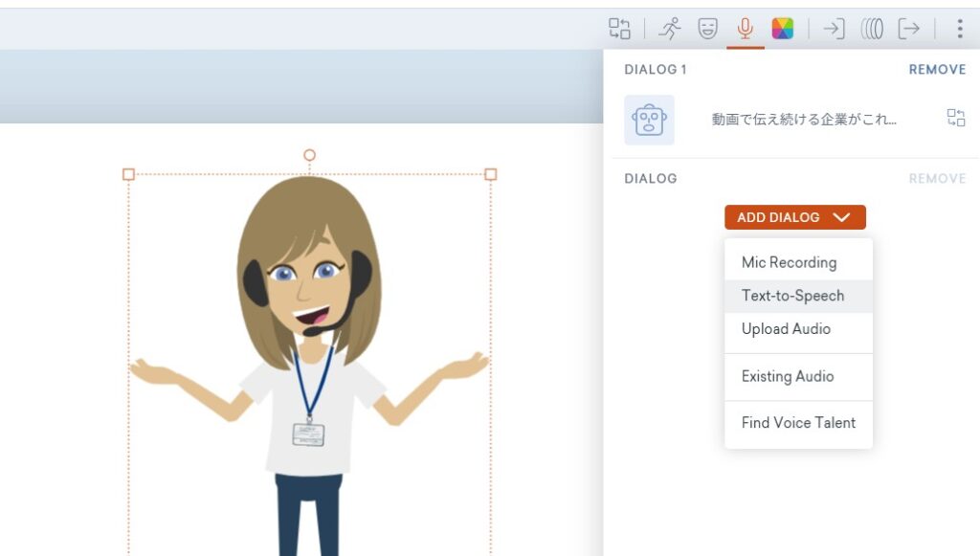This screenshot has height=556, width=980.
Task: Open the Expression face icon
Action: pyautogui.click(x=707, y=29)
